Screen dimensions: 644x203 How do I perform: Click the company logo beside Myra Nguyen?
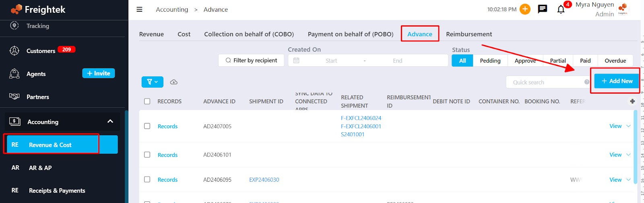[623, 9]
